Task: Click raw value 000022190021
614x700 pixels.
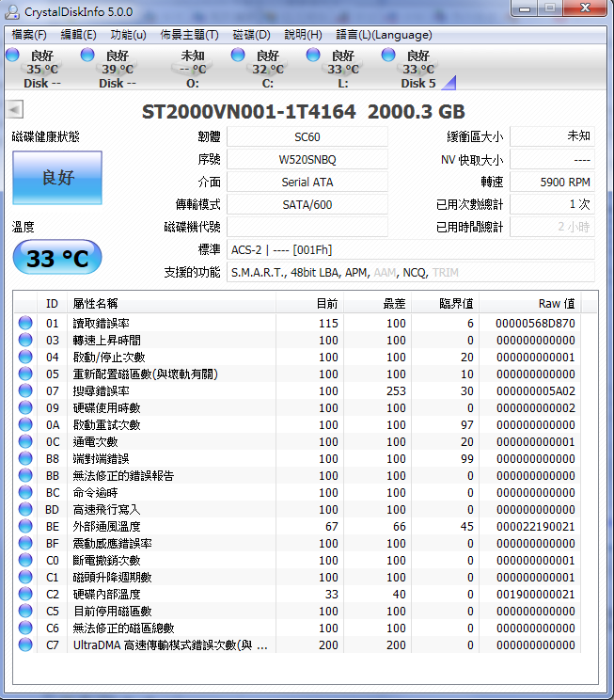Action: (535, 527)
